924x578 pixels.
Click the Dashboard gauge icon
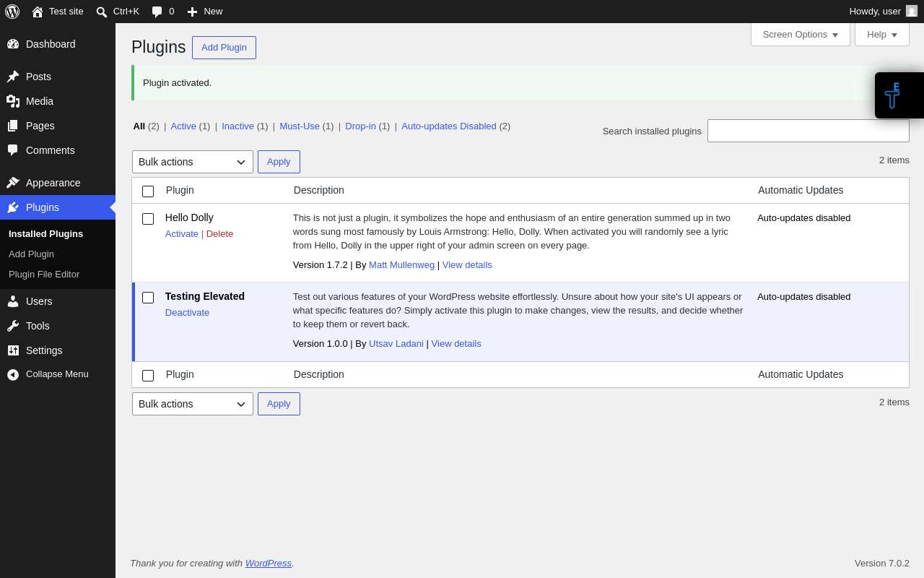coord(13,44)
